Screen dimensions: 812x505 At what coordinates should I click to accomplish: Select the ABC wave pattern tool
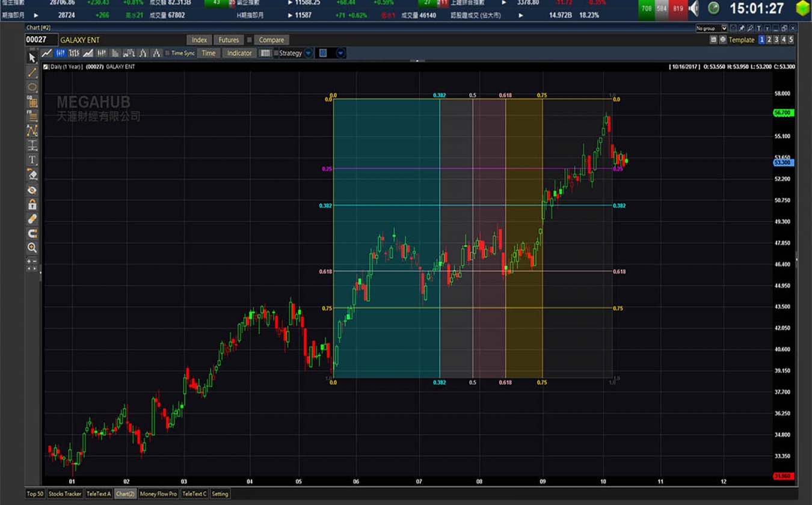32,131
